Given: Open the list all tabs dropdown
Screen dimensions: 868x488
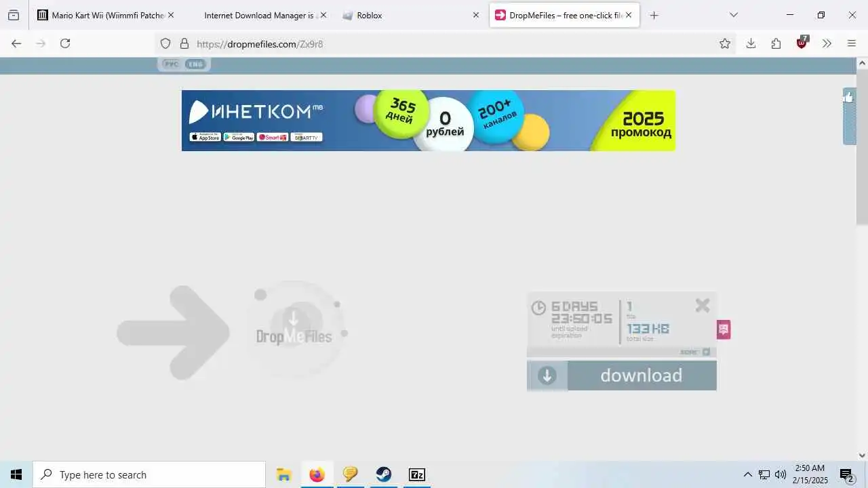Looking at the screenshot, I should coord(734,15).
